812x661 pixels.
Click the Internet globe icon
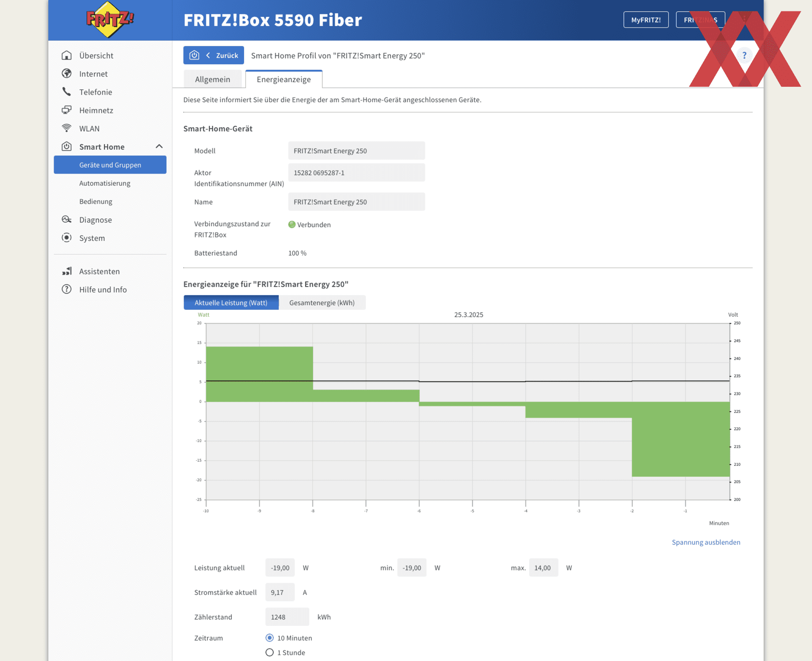66,74
